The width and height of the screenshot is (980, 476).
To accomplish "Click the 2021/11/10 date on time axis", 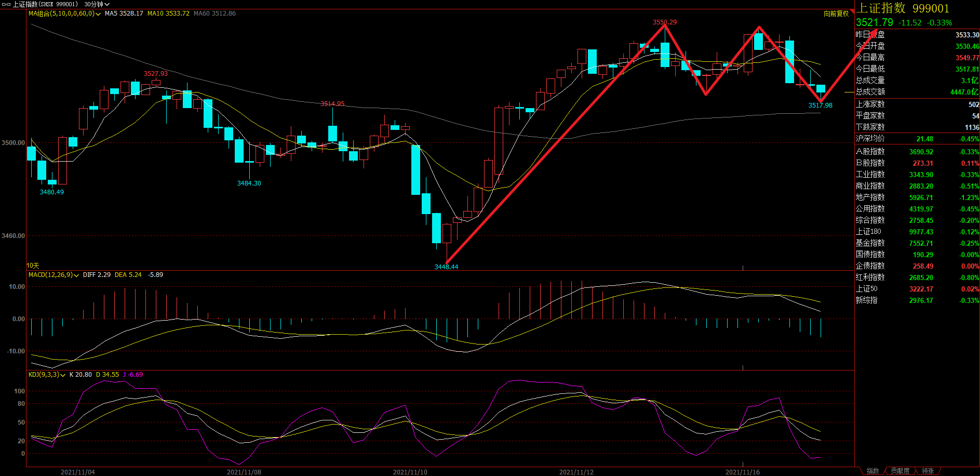I will (x=410, y=472).
